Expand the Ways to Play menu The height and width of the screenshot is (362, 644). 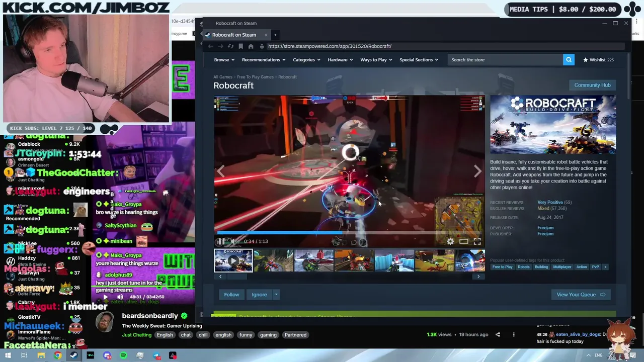pyautogui.click(x=376, y=60)
